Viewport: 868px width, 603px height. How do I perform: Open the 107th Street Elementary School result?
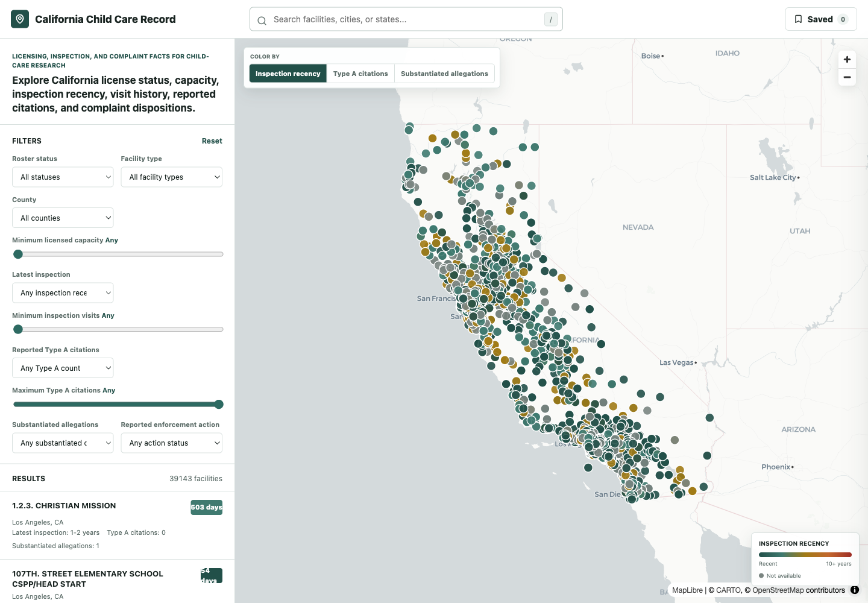click(118, 581)
